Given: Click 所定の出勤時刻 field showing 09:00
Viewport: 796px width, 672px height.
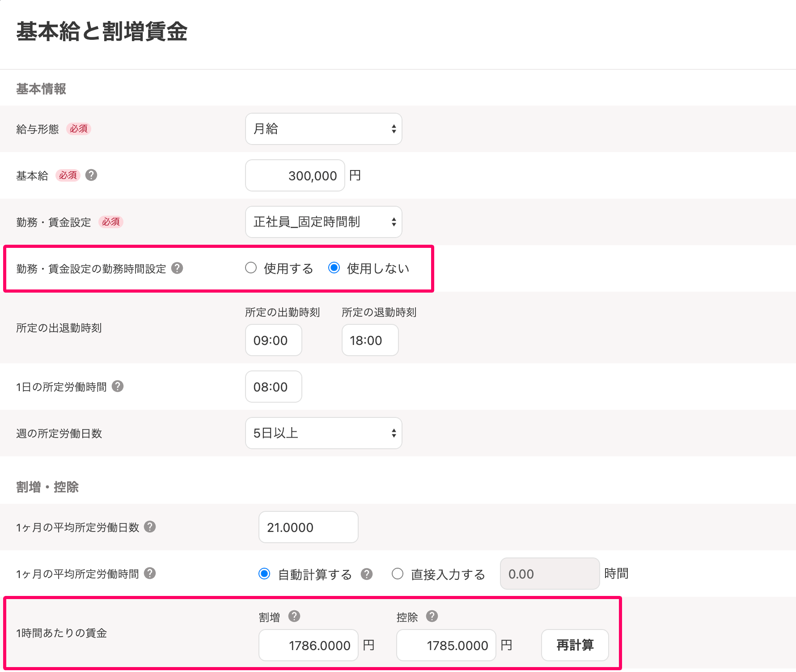Looking at the screenshot, I should point(274,340).
